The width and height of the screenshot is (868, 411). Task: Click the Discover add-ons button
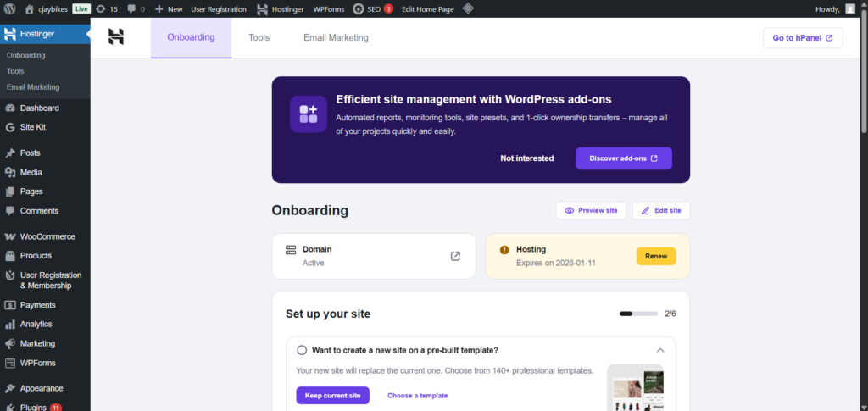[624, 158]
